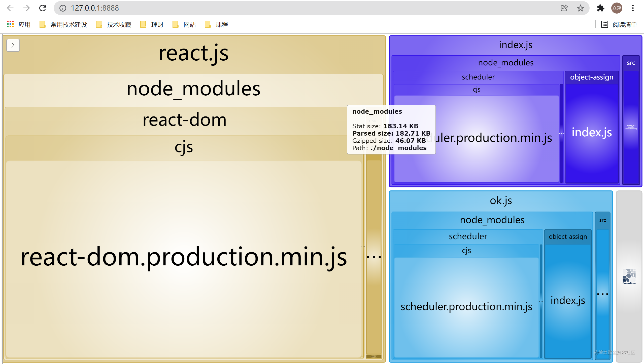Select src group in index.js chunk
644x364 pixels.
(631, 63)
